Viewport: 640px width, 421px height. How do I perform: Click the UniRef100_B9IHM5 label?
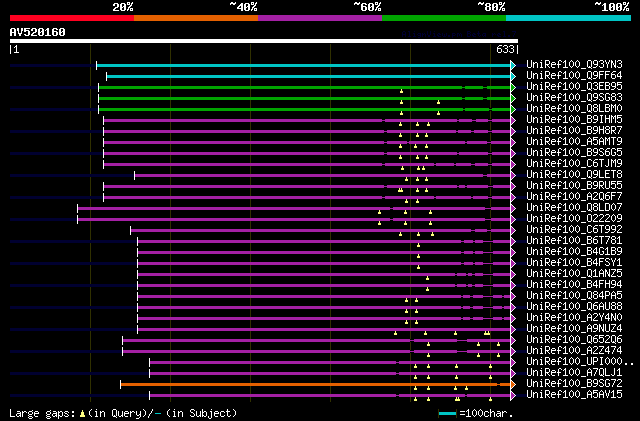point(574,120)
